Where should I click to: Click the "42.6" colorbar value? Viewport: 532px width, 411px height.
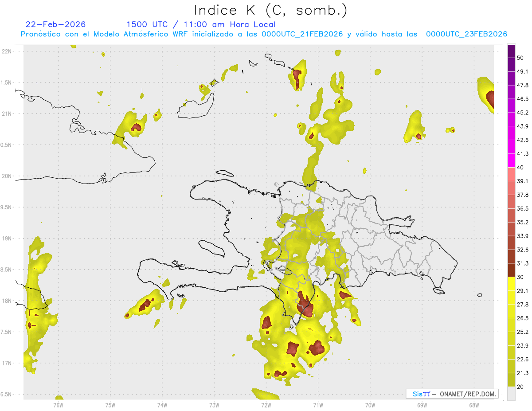pyautogui.click(x=523, y=140)
